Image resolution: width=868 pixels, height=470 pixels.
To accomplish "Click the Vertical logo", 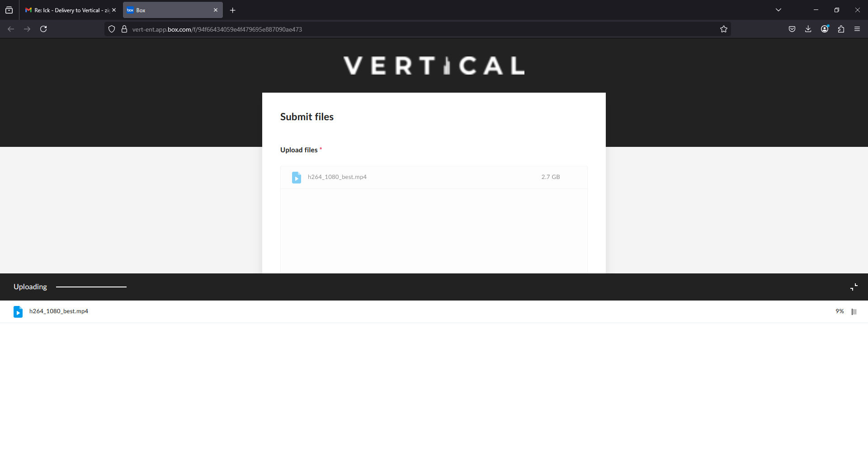I will coord(434,66).
